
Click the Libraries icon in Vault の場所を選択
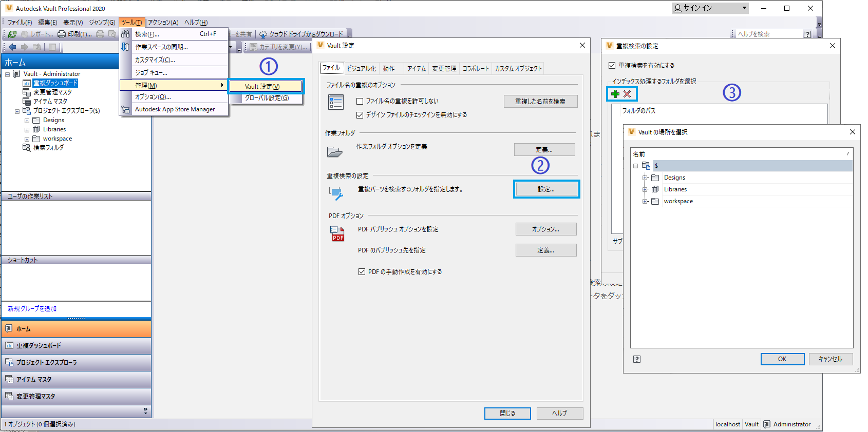655,189
